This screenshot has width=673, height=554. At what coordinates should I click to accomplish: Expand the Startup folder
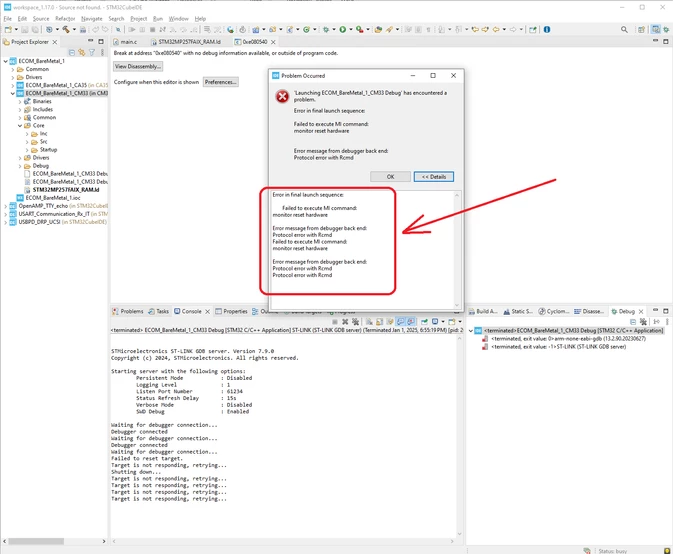(x=27, y=150)
